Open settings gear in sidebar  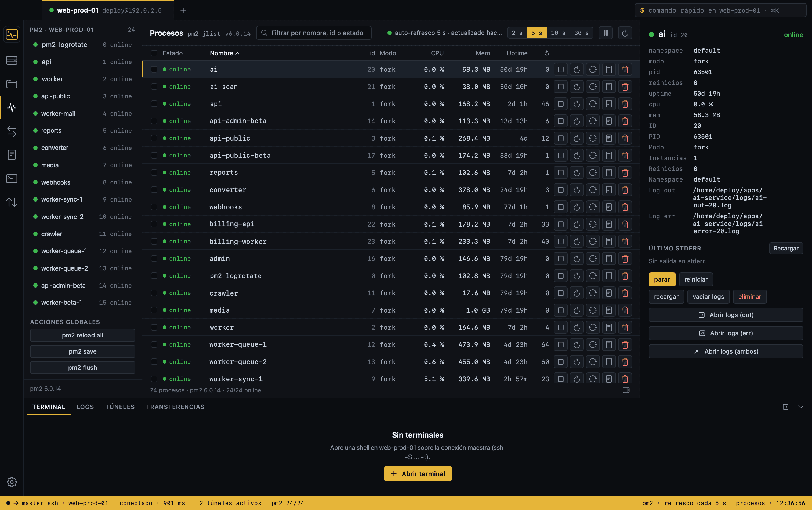tap(12, 482)
